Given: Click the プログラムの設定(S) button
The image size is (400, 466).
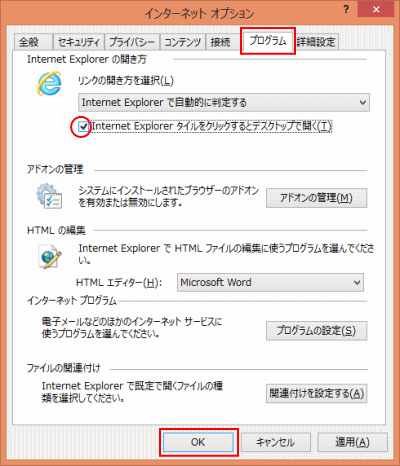Looking at the screenshot, I should (316, 331).
